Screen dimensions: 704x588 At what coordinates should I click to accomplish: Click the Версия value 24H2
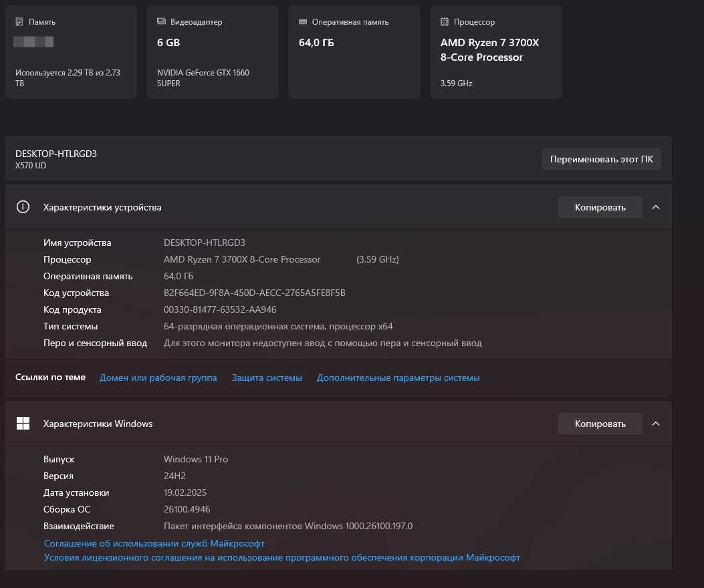pos(174,476)
